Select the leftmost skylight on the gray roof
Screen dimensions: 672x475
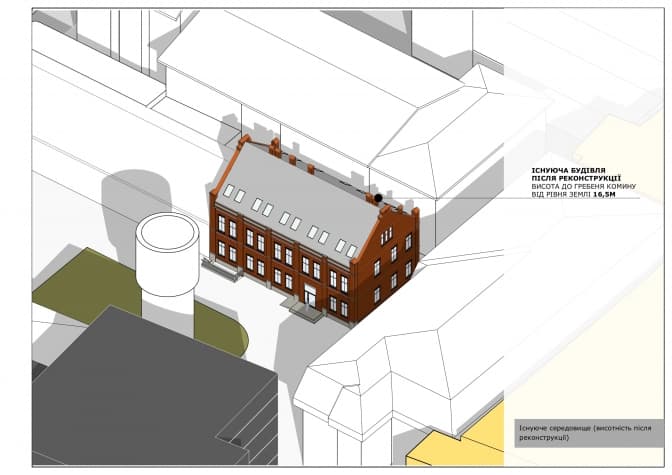click(x=228, y=189)
